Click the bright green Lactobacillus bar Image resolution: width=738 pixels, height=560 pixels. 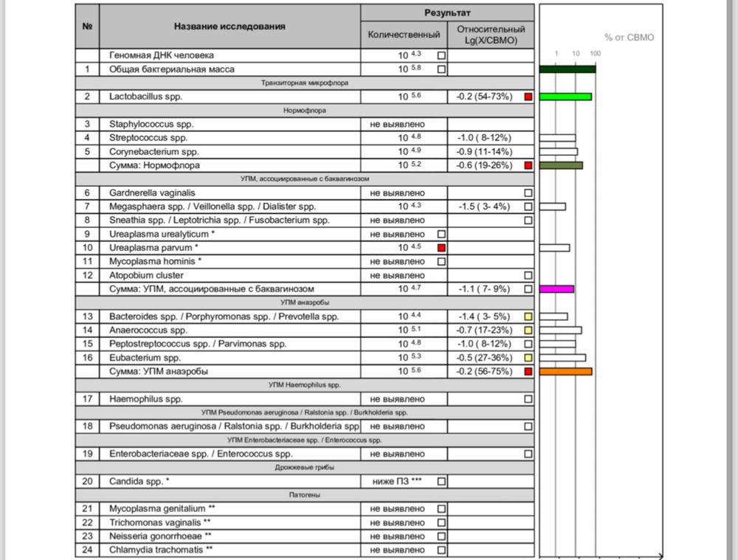point(565,97)
